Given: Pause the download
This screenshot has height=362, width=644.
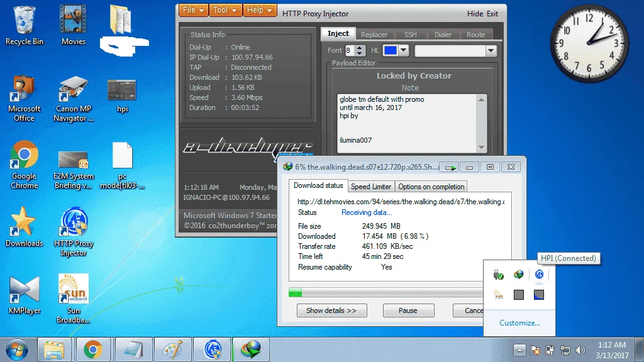Looking at the screenshot, I should tap(408, 310).
